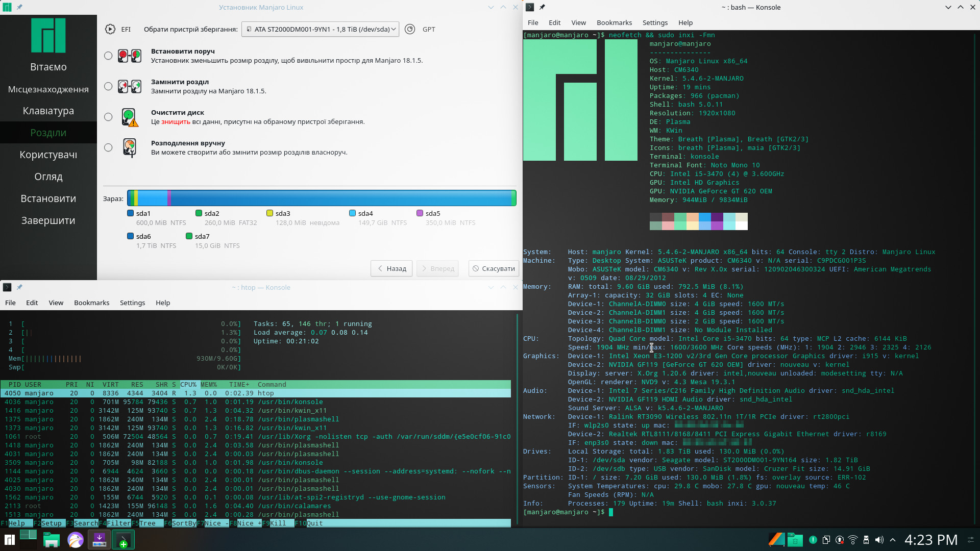This screenshot has height=551, width=980.
Task: Click the Erase disk warning icon
Action: [x=130, y=117]
